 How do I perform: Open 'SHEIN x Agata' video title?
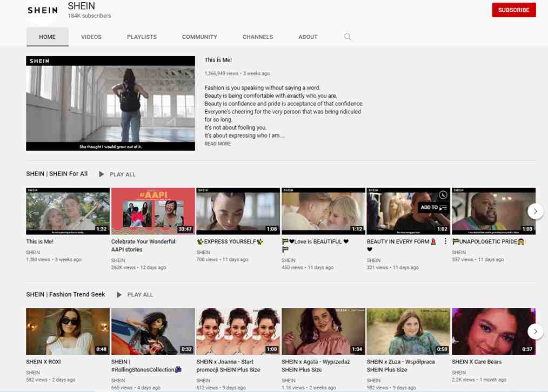(x=316, y=366)
